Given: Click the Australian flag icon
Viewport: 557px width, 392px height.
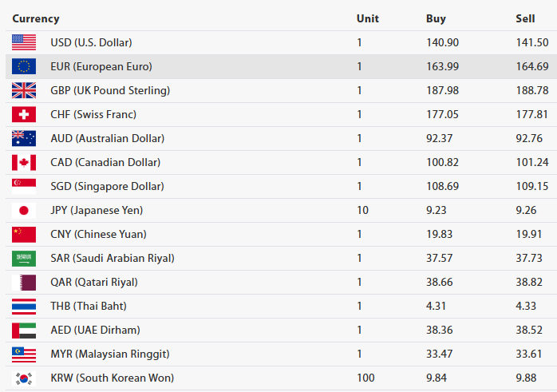Looking at the screenshot, I should coord(24,138).
